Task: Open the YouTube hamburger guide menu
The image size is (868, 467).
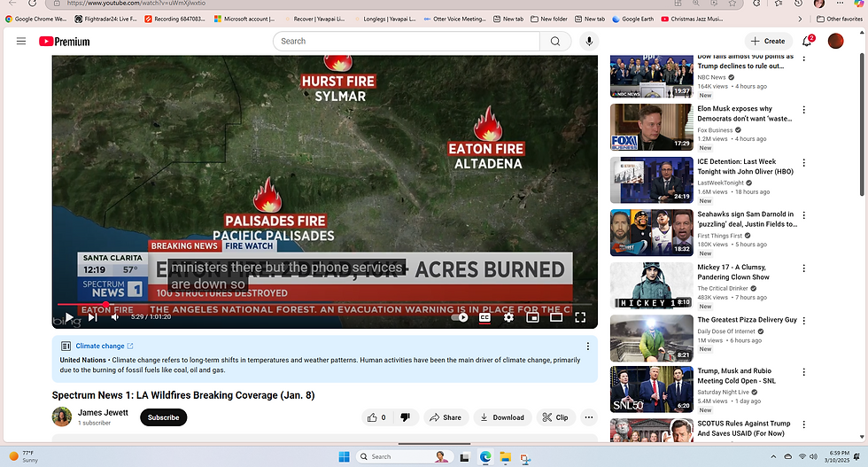Action: click(x=21, y=41)
